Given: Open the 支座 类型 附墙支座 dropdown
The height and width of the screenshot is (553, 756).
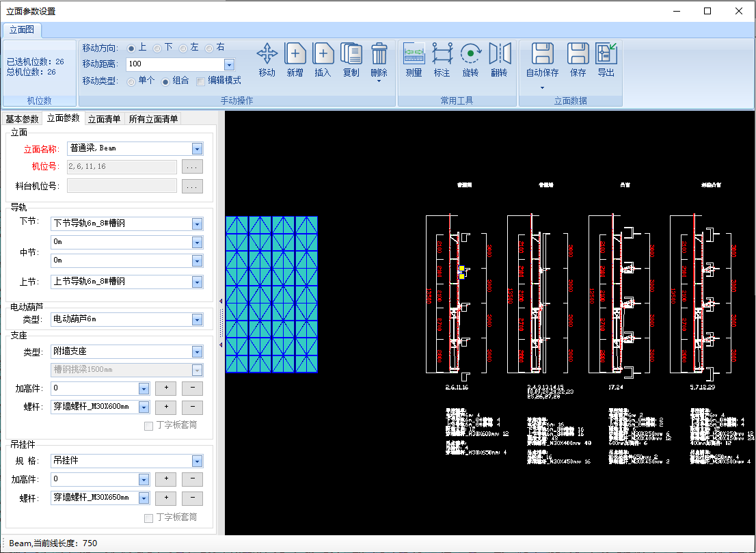Looking at the screenshot, I should [197, 351].
